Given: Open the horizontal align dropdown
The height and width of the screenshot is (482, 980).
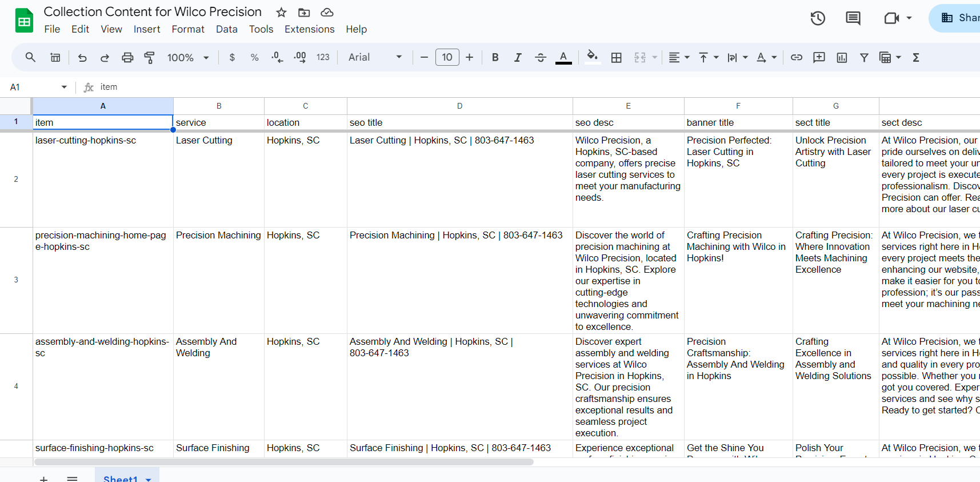Looking at the screenshot, I should (x=679, y=57).
